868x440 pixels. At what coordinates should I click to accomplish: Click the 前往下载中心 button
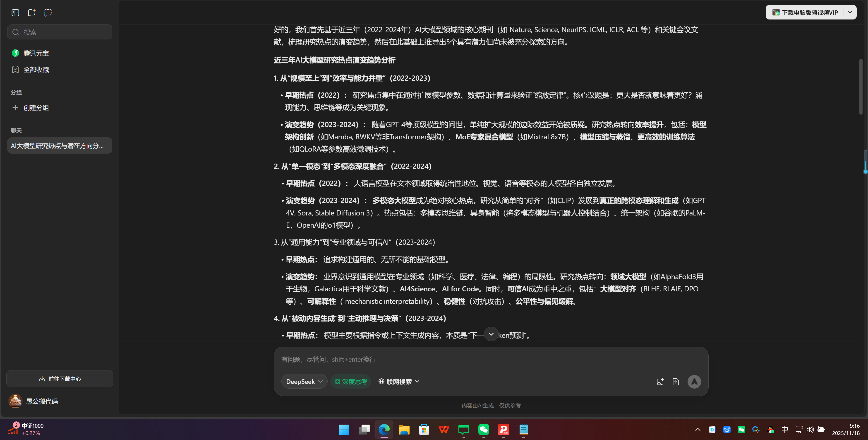point(59,379)
